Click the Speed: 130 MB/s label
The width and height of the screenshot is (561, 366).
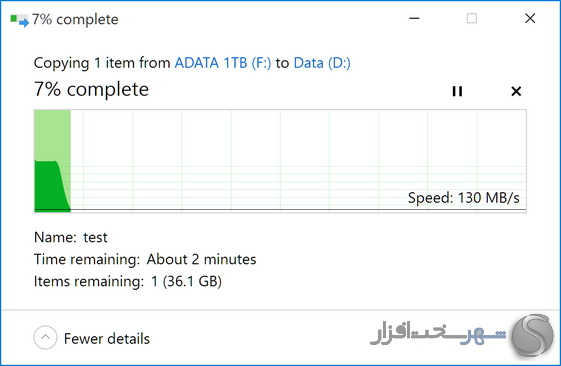point(463,198)
